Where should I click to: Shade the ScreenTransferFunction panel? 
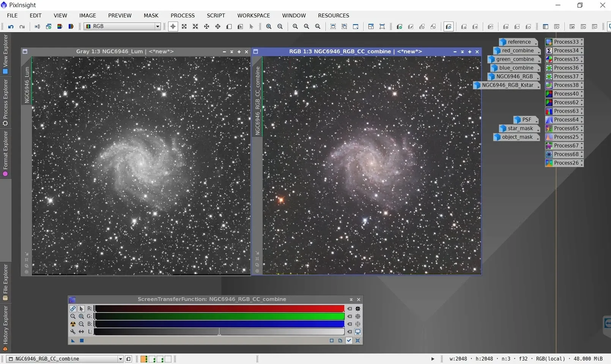(x=351, y=300)
